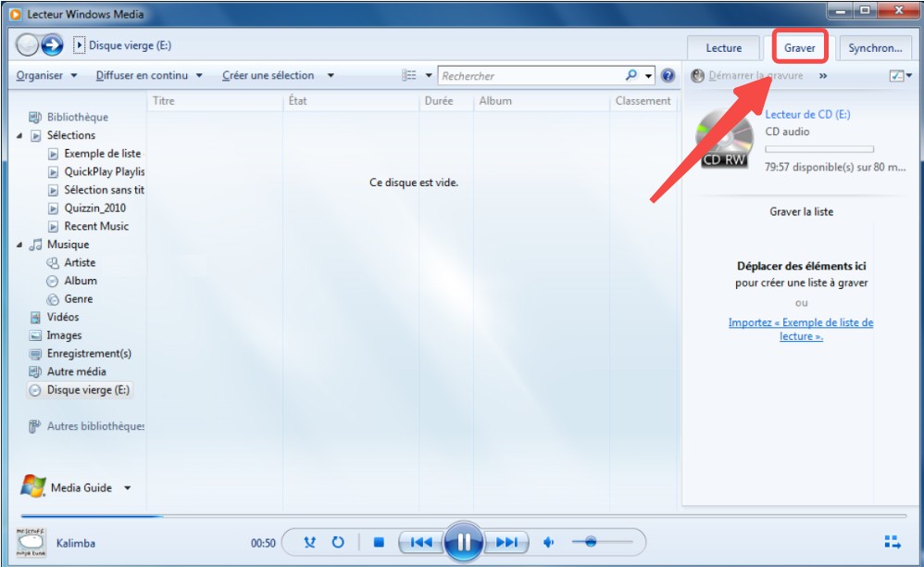Toggle repeat playback
924x567 pixels.
pyautogui.click(x=338, y=542)
